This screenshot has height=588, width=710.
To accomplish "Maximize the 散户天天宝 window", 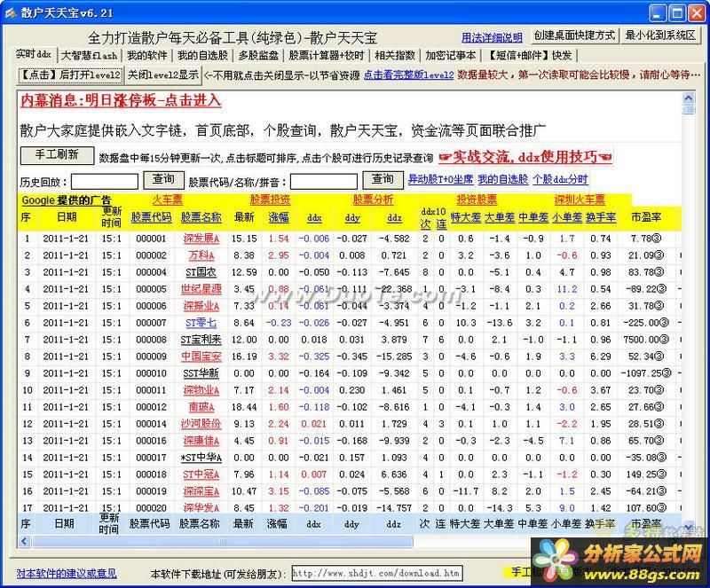I will tap(677, 12).
